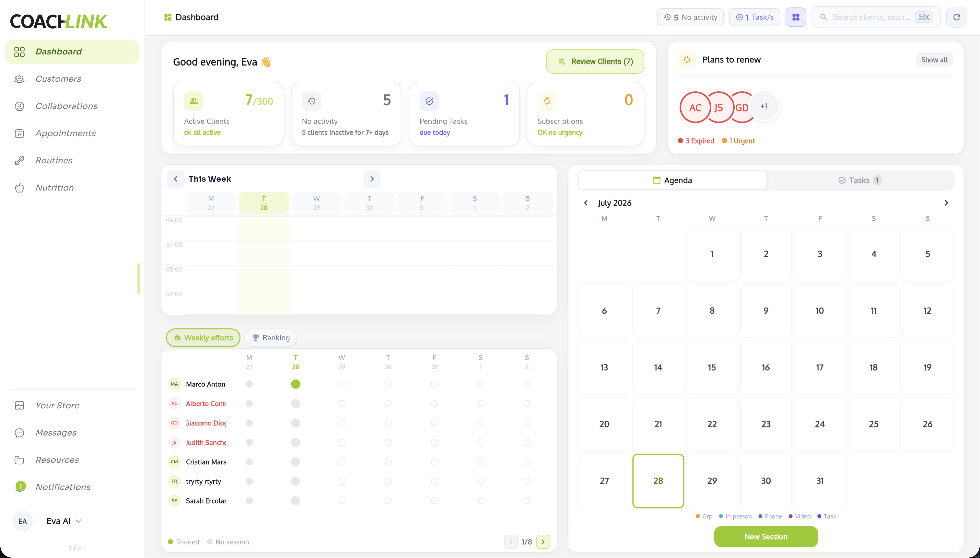Screen dimensions: 980x558
Task: Open Alberto Conte's client name link
Action: [x=206, y=403]
